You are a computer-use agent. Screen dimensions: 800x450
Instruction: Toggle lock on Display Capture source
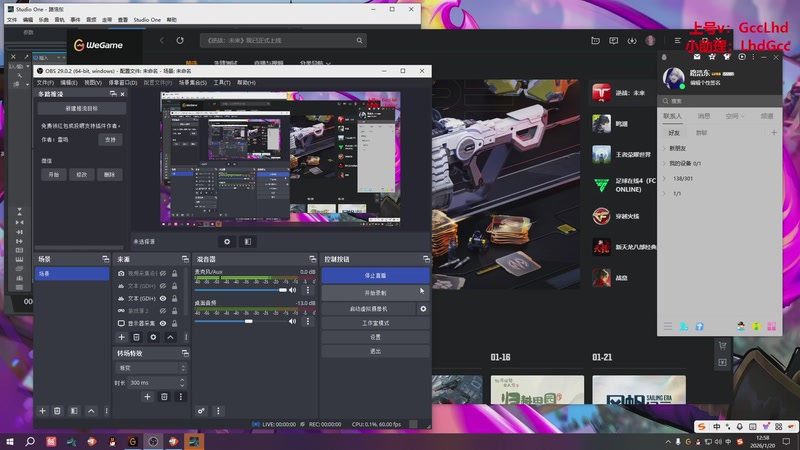click(174, 323)
